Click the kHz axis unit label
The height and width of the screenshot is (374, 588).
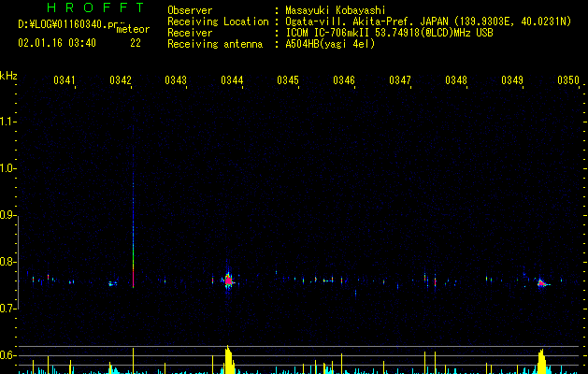[8, 76]
